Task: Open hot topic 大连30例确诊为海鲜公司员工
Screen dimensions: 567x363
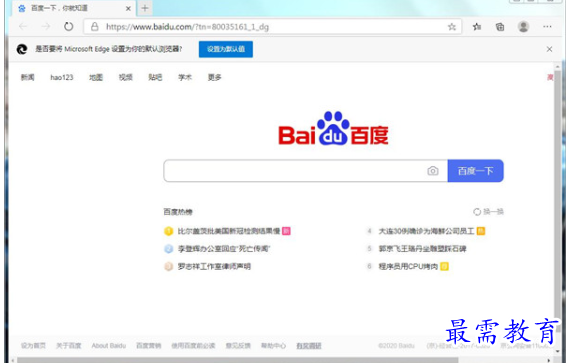Action: pos(426,231)
